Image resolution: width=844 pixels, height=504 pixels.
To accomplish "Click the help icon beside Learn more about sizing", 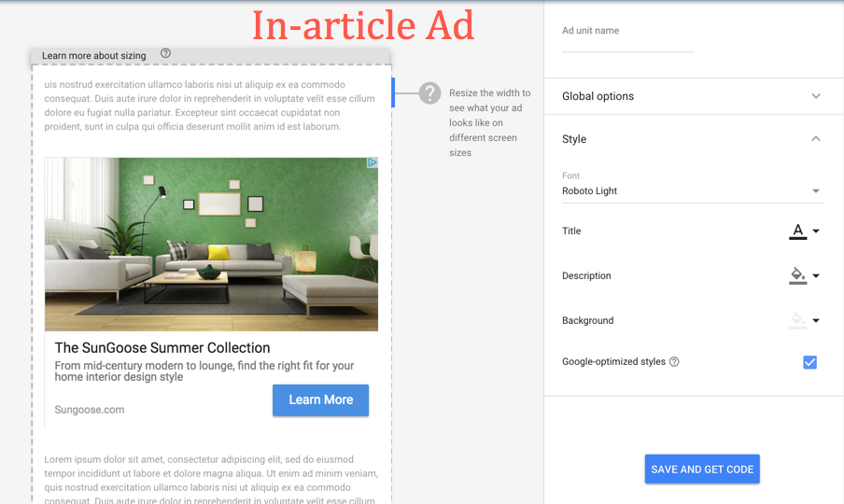I will pyautogui.click(x=165, y=54).
